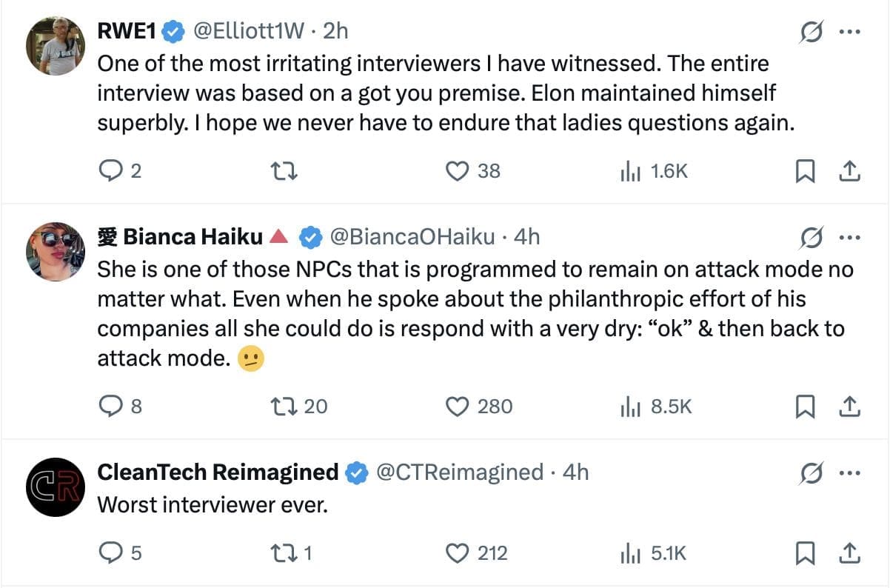890x588 pixels.
Task: Open more options on Bianca Haiku's tweet
Action: click(849, 238)
